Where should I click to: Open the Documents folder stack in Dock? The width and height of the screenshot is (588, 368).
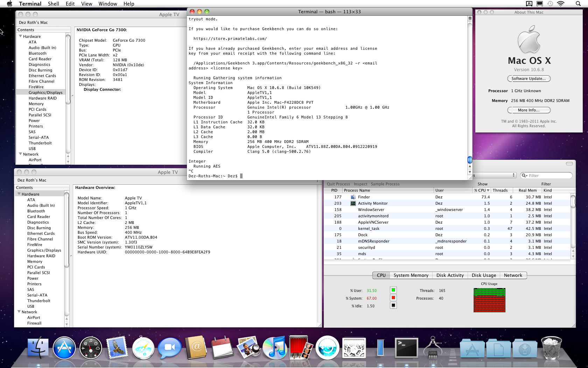498,349
